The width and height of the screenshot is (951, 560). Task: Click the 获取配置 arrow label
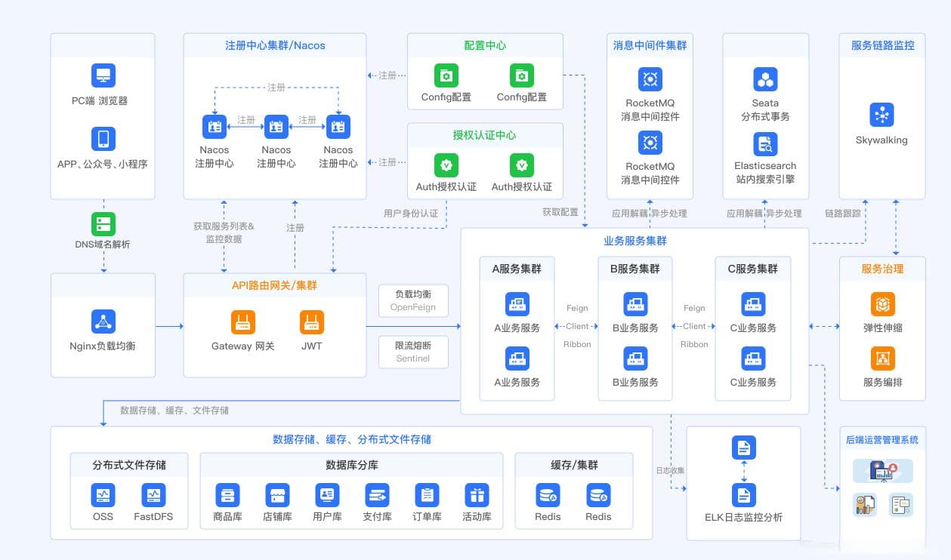[x=560, y=212]
